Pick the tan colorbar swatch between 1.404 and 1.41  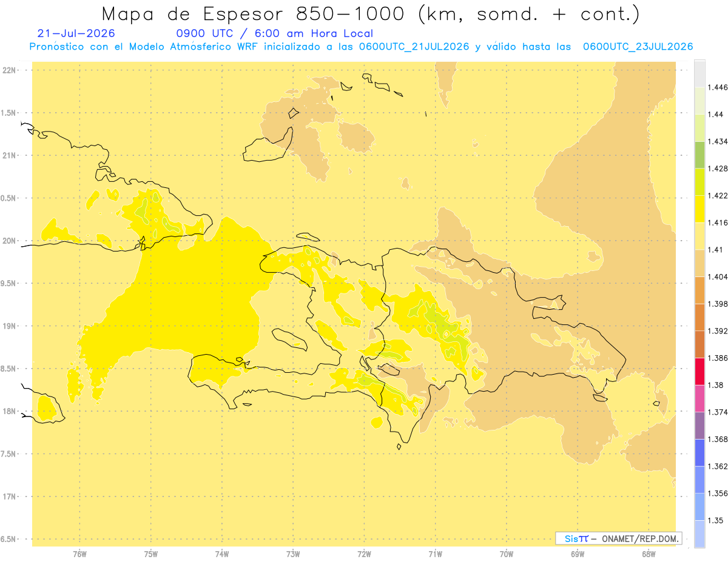(699, 263)
